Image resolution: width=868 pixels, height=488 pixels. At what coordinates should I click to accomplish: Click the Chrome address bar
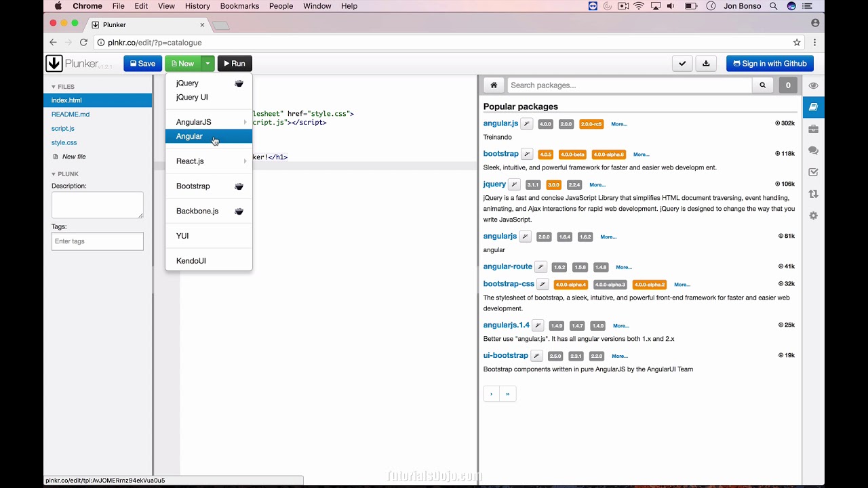point(441,42)
